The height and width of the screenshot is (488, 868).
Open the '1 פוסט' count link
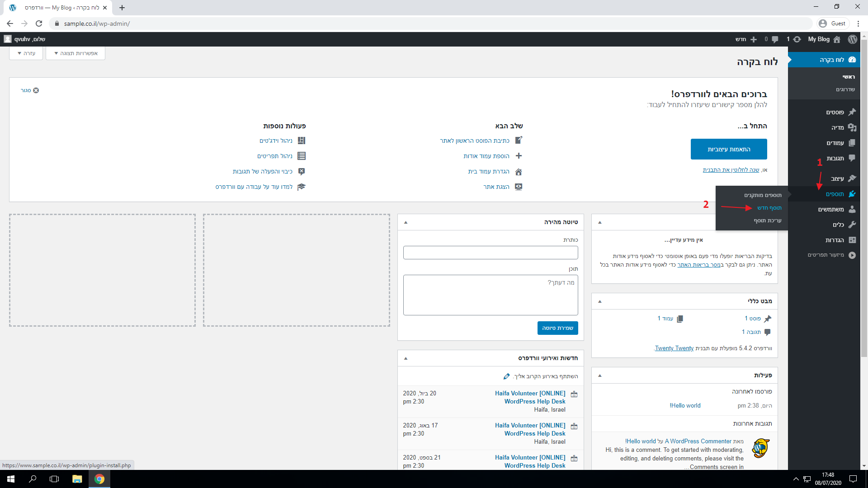click(x=753, y=319)
